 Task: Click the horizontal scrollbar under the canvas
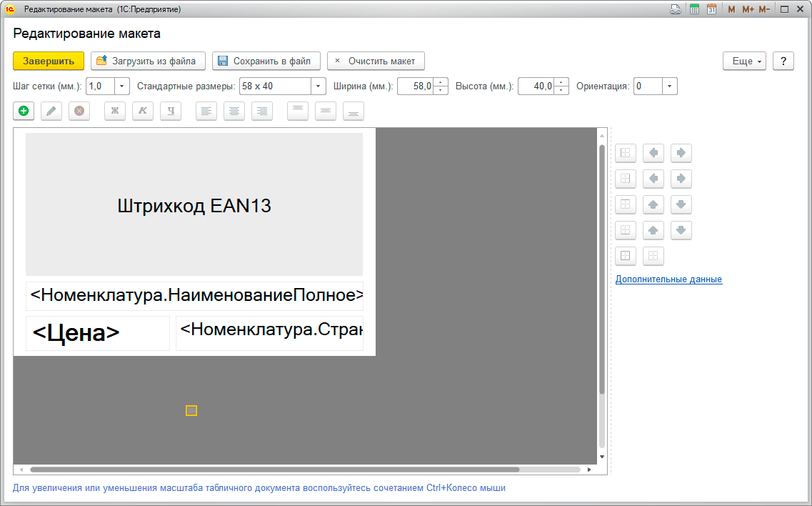click(x=274, y=470)
